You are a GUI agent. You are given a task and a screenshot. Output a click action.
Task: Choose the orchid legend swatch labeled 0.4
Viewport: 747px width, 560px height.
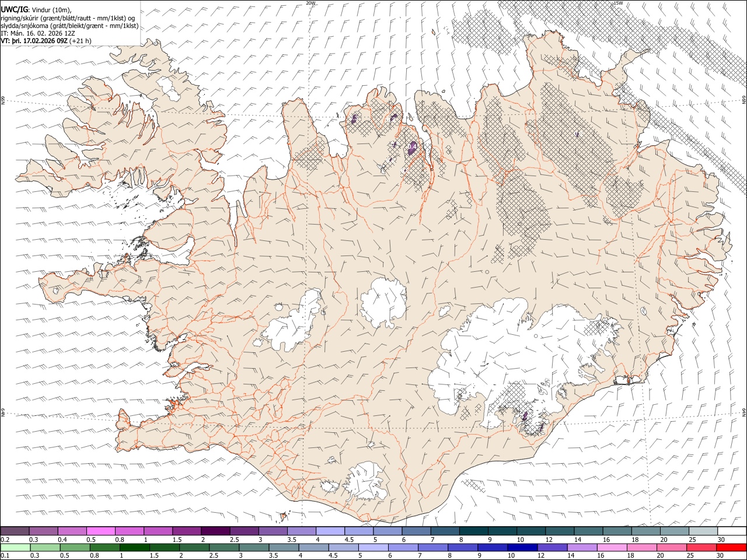pos(72,531)
